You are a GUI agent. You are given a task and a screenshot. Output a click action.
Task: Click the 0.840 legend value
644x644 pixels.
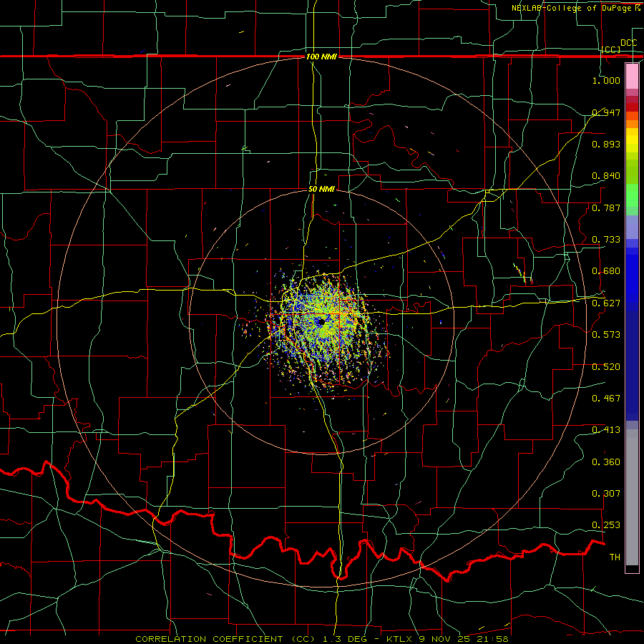click(606, 176)
